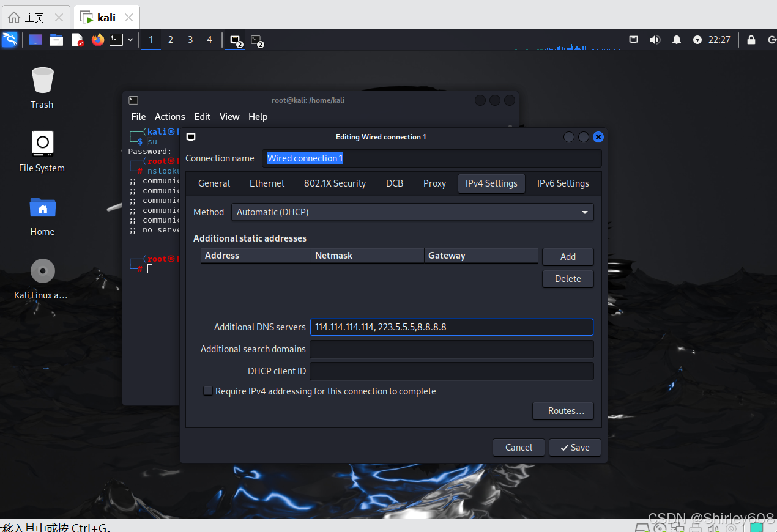777x532 pixels.
Task: Close the Editing Wired connection dialog
Action: click(x=598, y=137)
